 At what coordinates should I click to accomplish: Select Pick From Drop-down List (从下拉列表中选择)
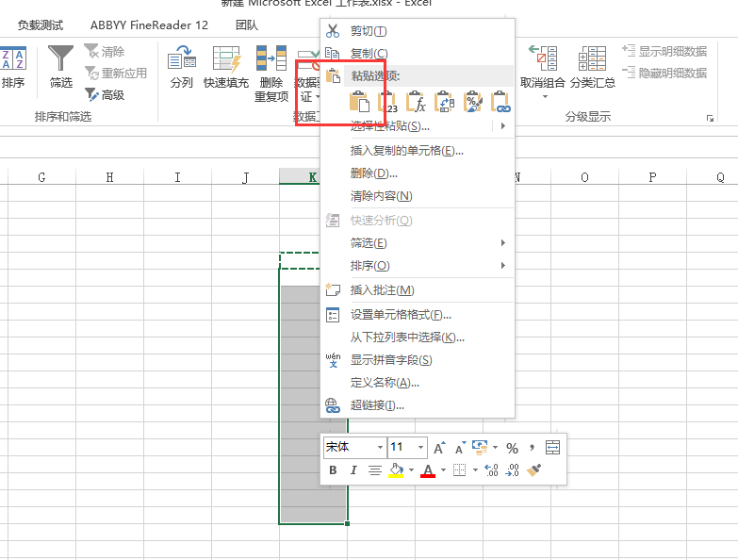418,338
